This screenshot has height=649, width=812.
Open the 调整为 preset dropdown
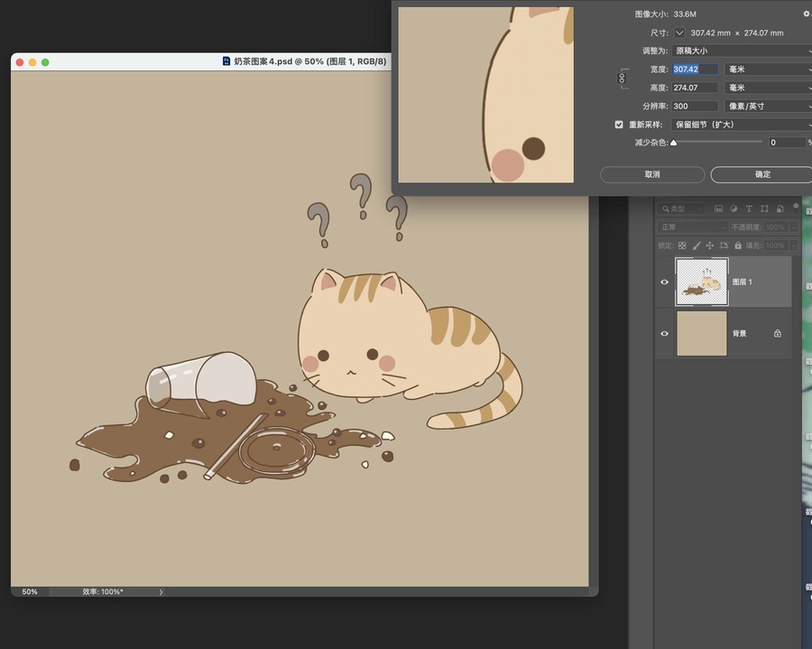coord(742,51)
